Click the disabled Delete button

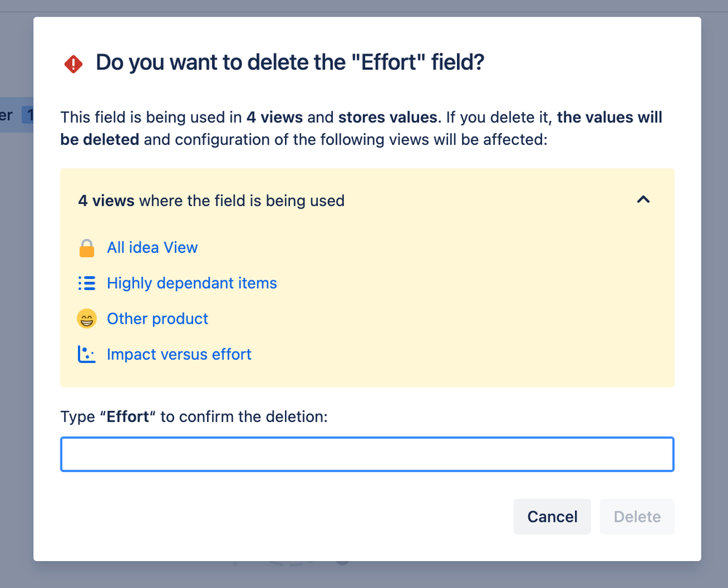(637, 517)
